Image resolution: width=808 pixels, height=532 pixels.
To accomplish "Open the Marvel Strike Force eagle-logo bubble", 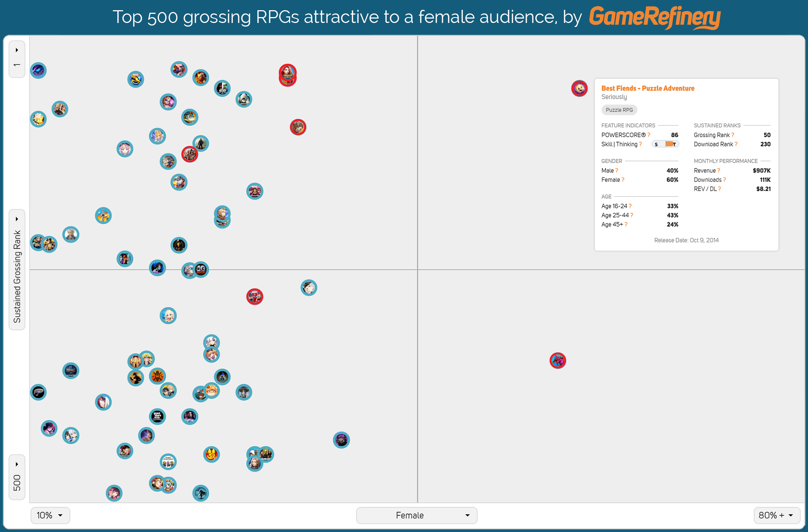I will click(136, 79).
